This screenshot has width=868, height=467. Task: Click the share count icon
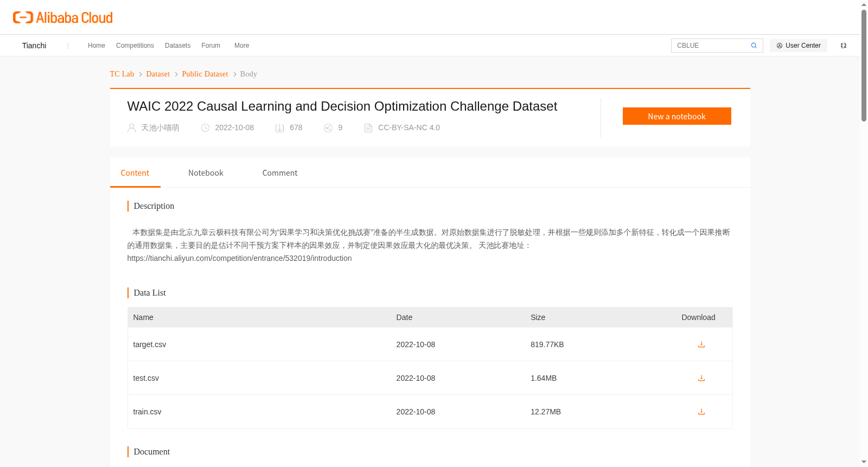click(x=328, y=128)
